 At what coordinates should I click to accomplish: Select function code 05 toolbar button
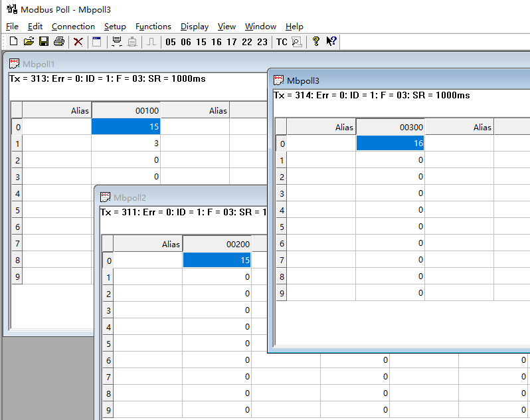tap(171, 42)
